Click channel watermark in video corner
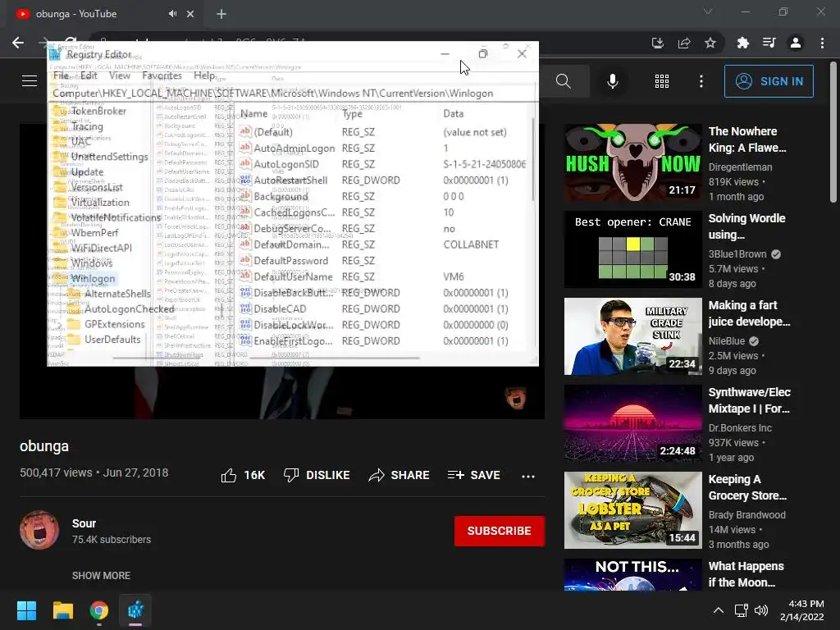This screenshot has width=840, height=630. pyautogui.click(x=515, y=398)
